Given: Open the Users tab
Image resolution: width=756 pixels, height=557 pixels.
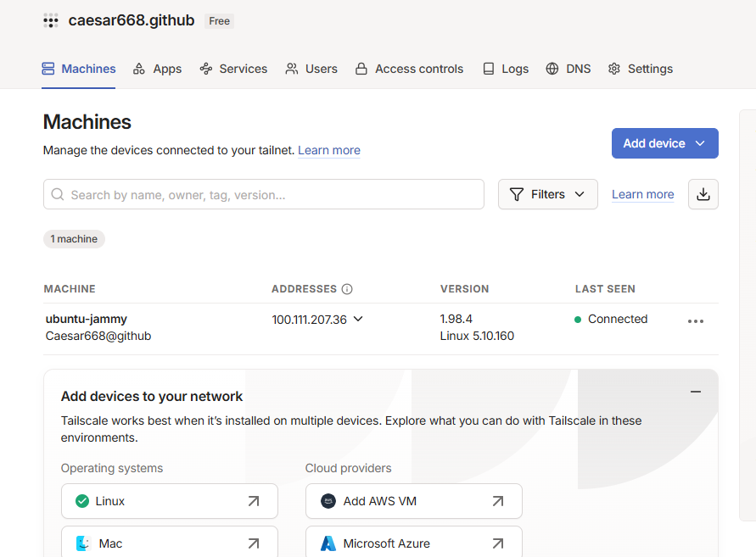Looking at the screenshot, I should 311,69.
